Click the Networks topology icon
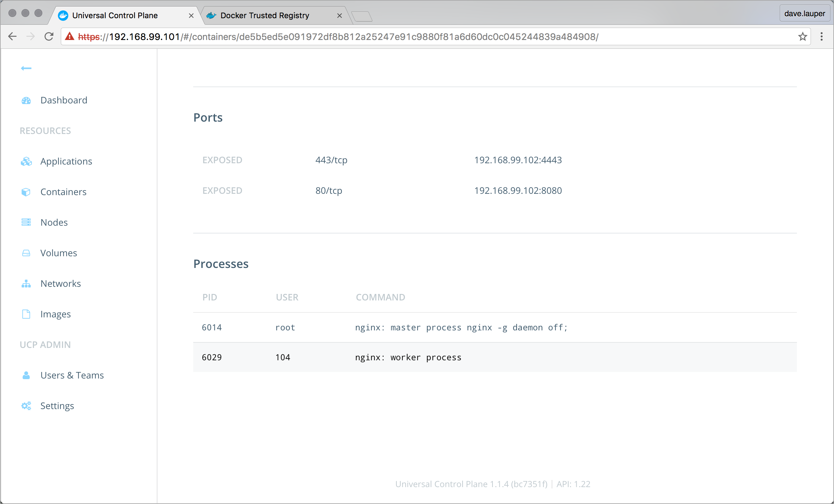Screen dimensions: 834x504 click(26, 284)
